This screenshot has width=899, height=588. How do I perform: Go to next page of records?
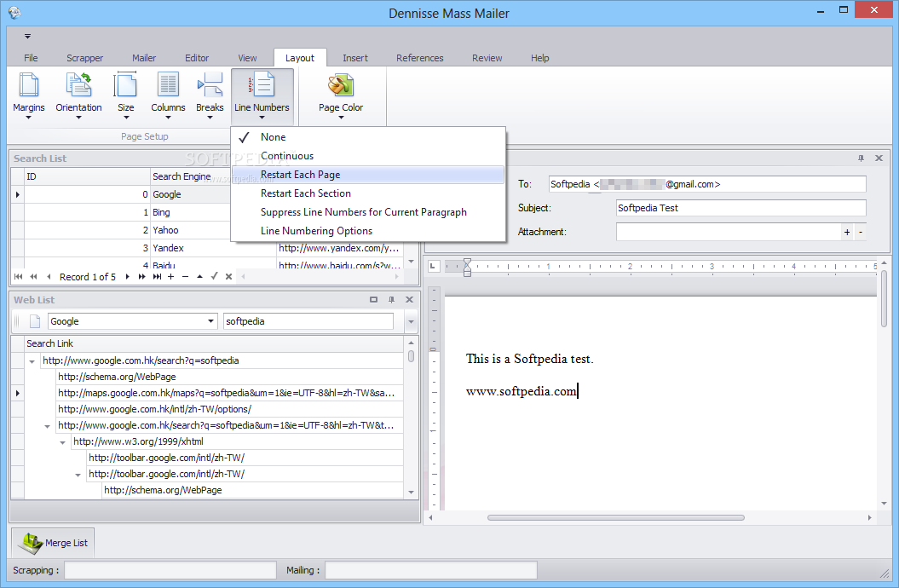pos(141,277)
